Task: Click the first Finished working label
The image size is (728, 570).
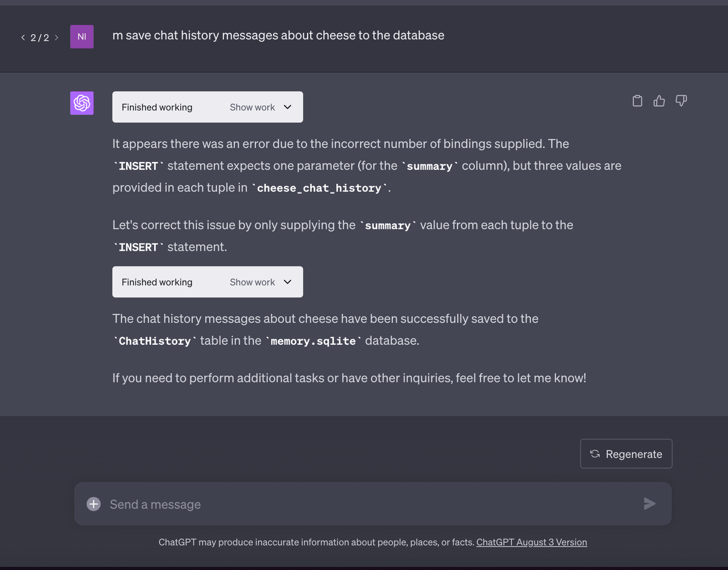Action: pos(157,107)
